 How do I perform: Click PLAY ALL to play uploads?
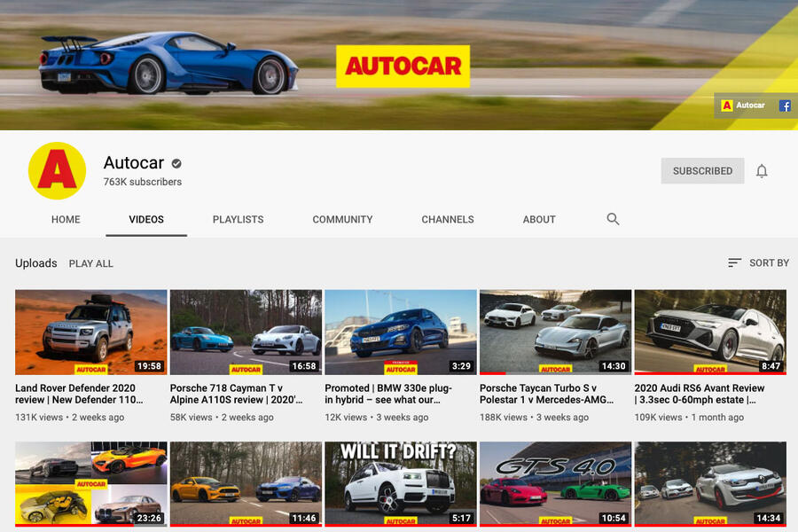point(90,263)
